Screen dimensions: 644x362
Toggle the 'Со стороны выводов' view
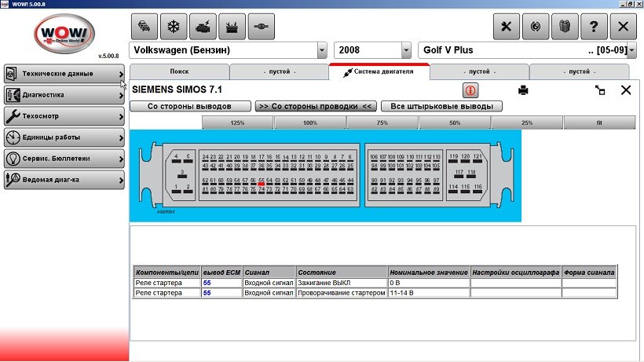189,106
